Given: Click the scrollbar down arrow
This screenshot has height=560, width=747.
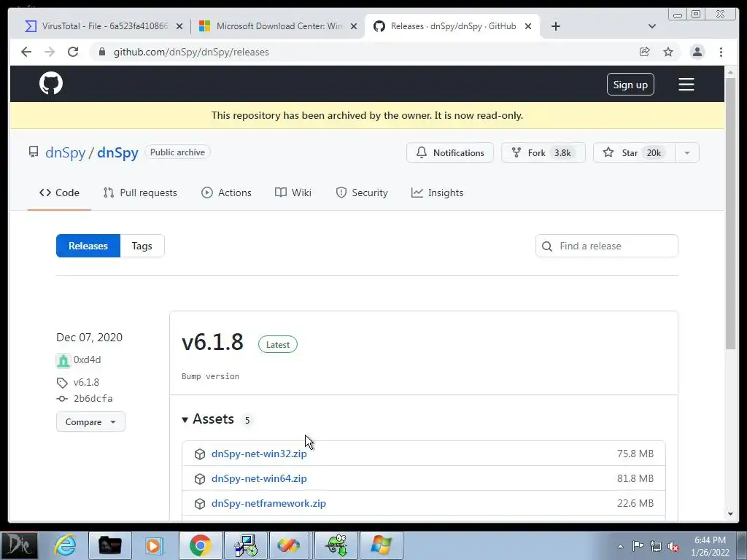Looking at the screenshot, I should tap(730, 514).
